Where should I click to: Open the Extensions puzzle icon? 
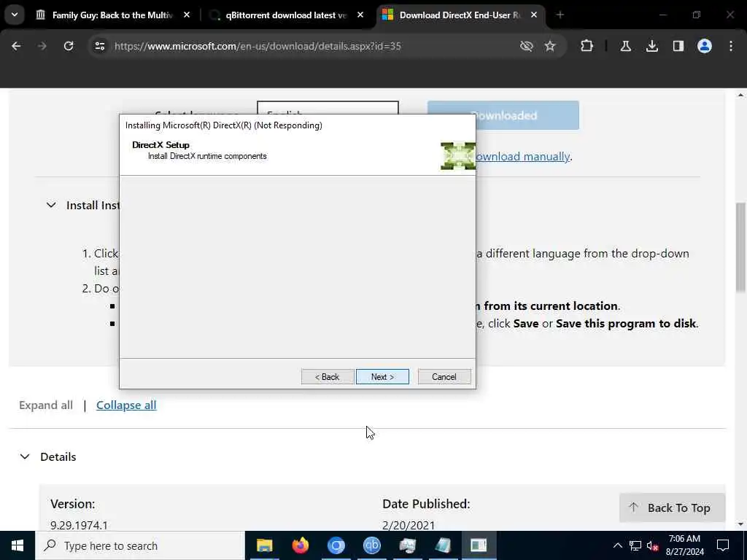587,46
